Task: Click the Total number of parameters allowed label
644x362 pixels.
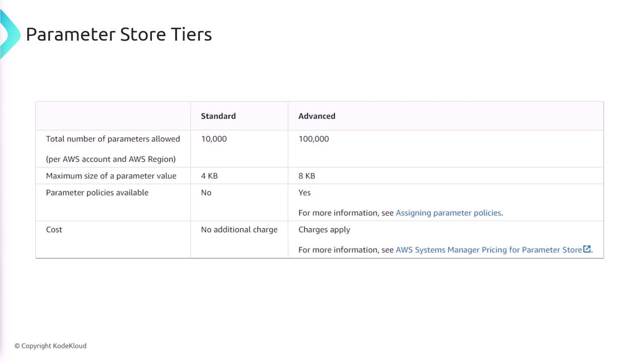Action: 113,139
